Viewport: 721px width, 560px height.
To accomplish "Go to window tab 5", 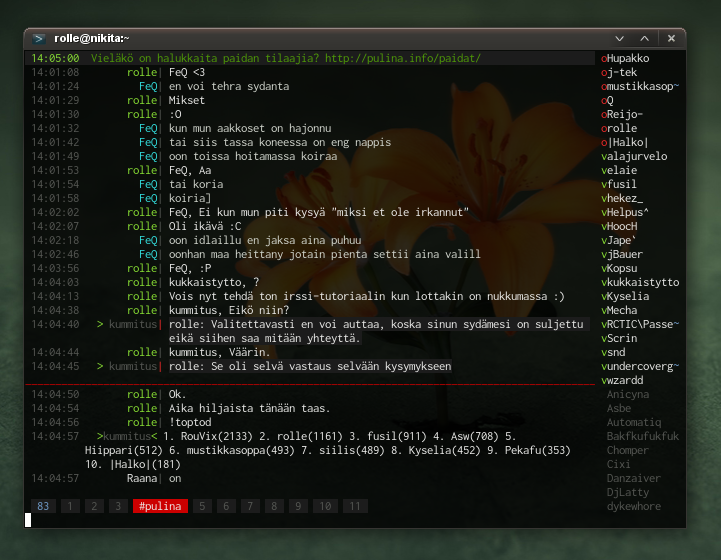I will [x=204, y=507].
